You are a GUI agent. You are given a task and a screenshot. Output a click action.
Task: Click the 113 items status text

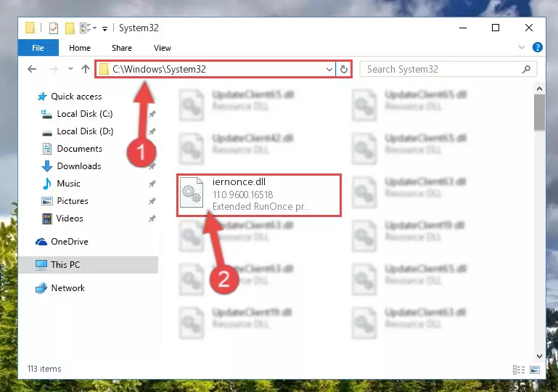click(44, 369)
